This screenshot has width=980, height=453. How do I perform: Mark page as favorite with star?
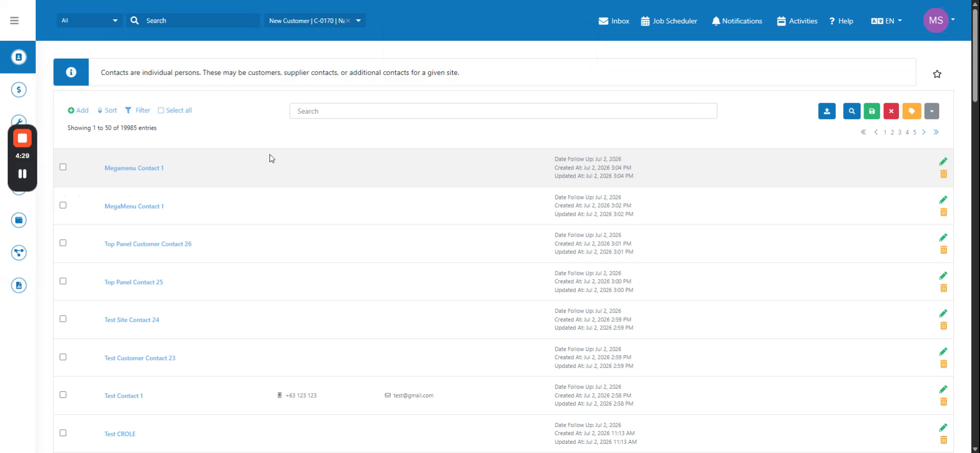[937, 74]
